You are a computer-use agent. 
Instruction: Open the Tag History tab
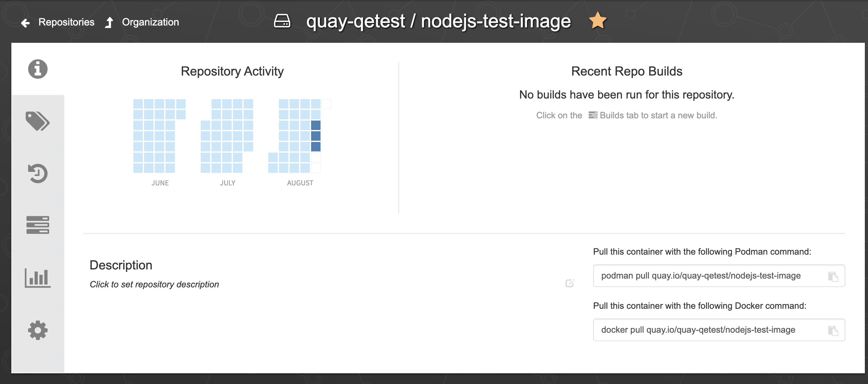tap(38, 173)
